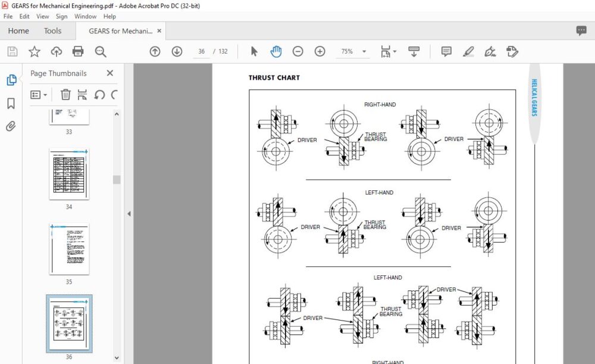Screen dimensions: 595x364
Task: Activate the Hand pan tool
Action: point(276,52)
